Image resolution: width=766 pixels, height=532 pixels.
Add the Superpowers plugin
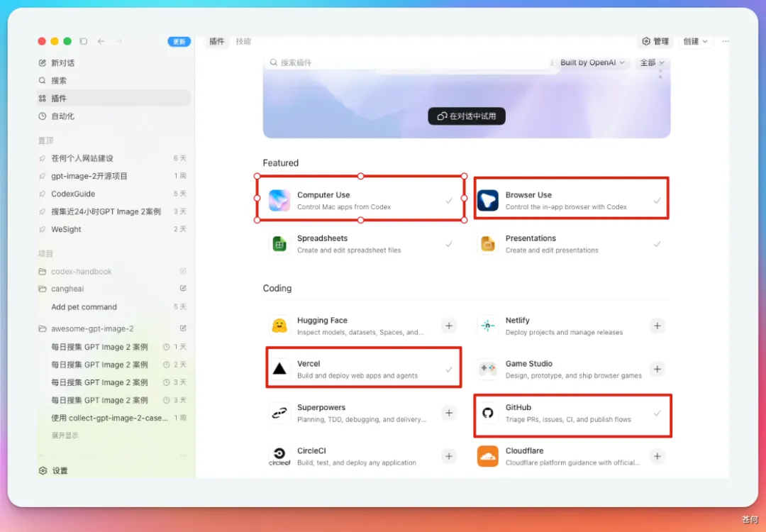[449, 413]
